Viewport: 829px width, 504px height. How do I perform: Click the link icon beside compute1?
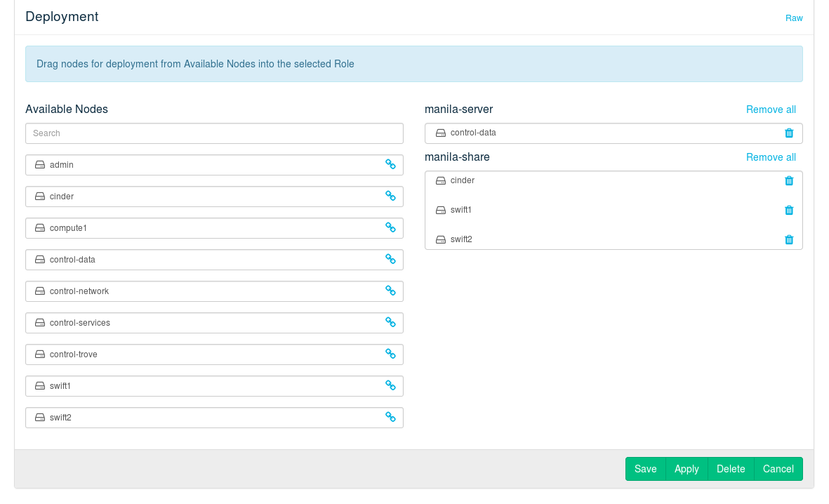click(x=390, y=227)
